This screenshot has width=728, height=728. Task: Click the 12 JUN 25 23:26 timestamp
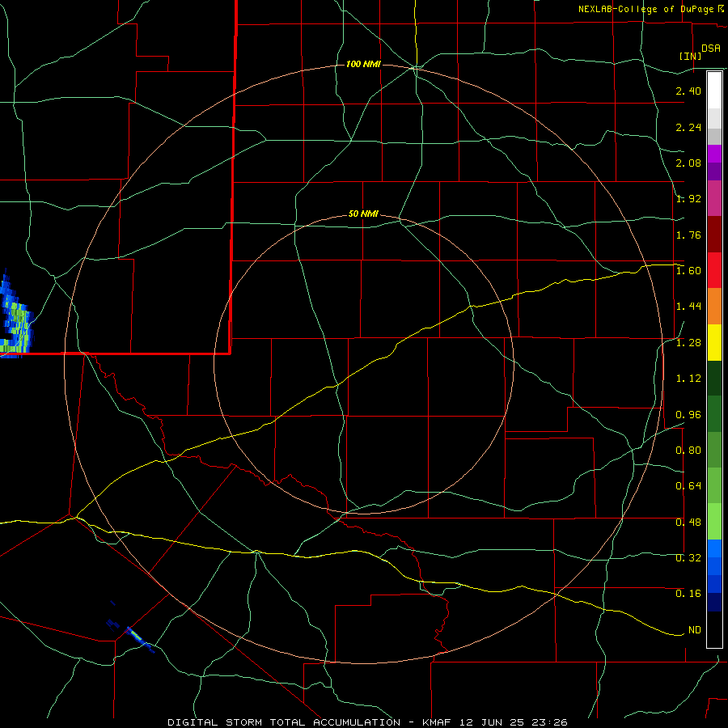pyautogui.click(x=514, y=722)
